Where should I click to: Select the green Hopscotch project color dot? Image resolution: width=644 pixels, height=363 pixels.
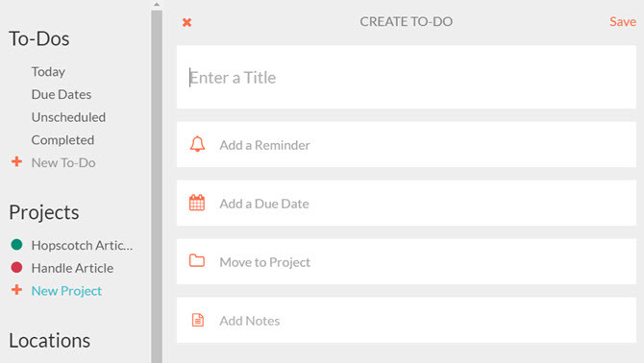point(17,245)
